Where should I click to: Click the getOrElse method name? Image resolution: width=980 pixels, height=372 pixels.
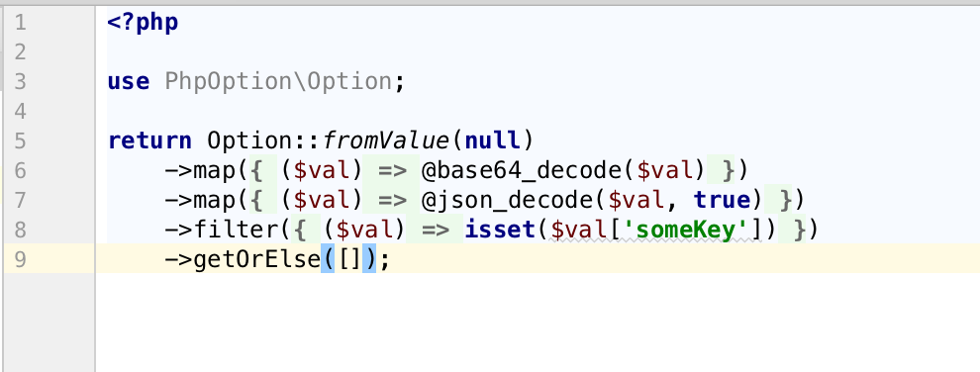coord(256,259)
